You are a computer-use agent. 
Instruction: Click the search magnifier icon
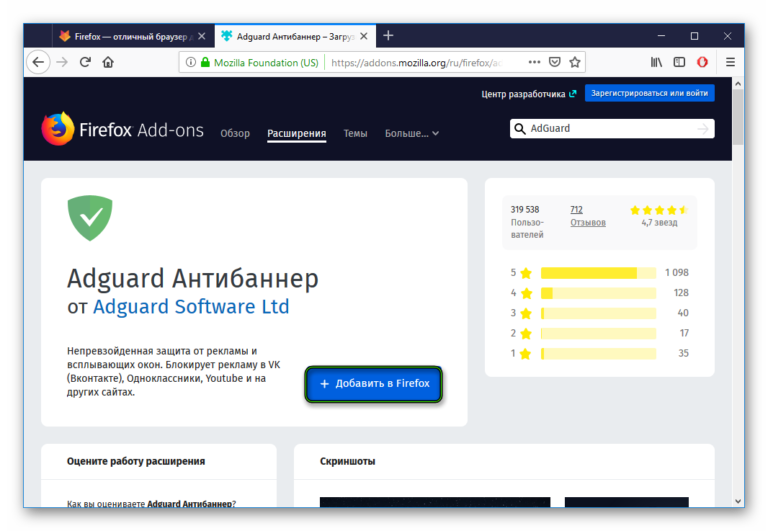(520, 129)
